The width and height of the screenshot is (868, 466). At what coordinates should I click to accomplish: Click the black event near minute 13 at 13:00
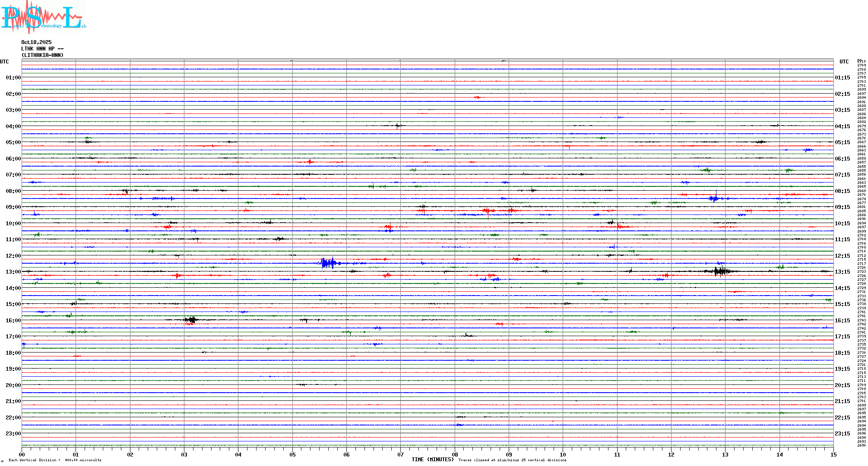click(x=721, y=271)
